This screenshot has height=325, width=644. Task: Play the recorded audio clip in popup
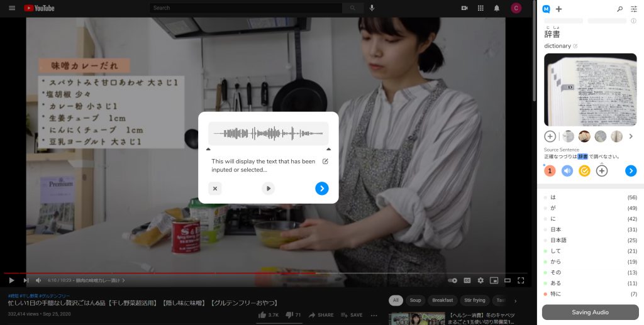[269, 188]
